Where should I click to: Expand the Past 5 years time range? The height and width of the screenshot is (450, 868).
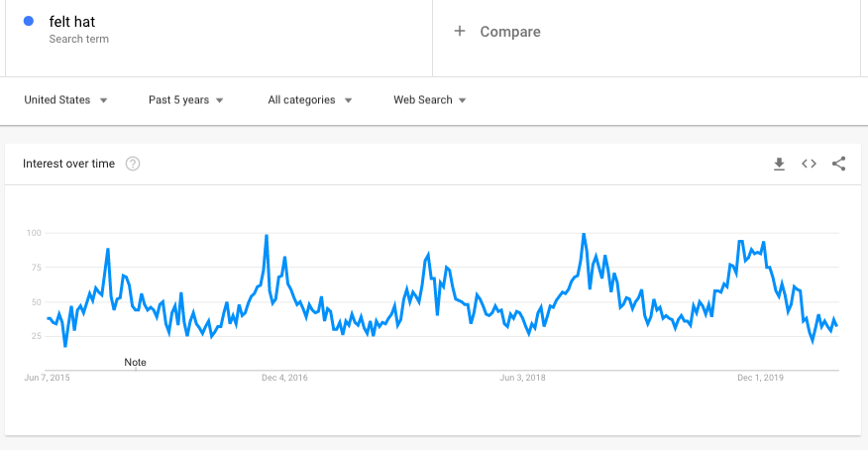(186, 100)
